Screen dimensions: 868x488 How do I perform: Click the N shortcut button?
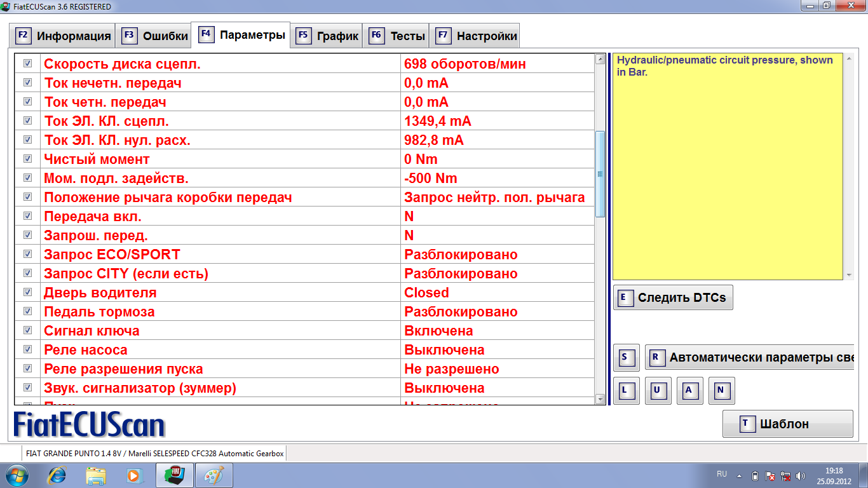pos(721,391)
